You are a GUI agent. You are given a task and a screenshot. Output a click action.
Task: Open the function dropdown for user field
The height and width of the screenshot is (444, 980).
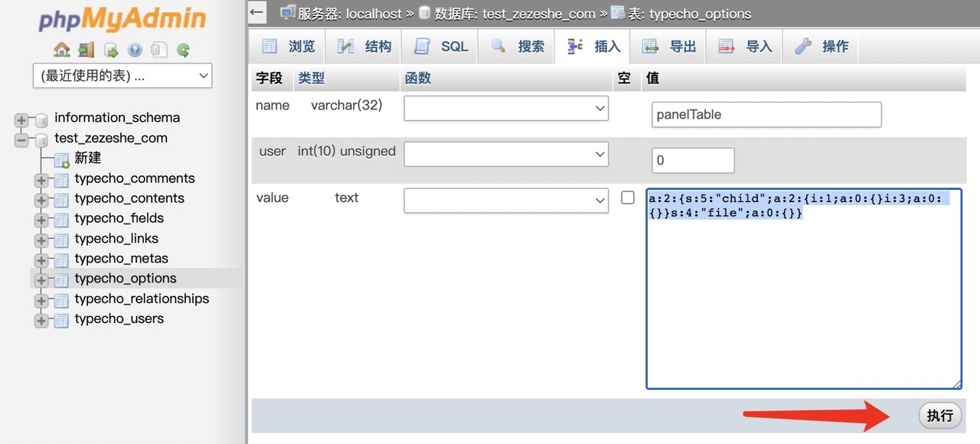point(506,155)
